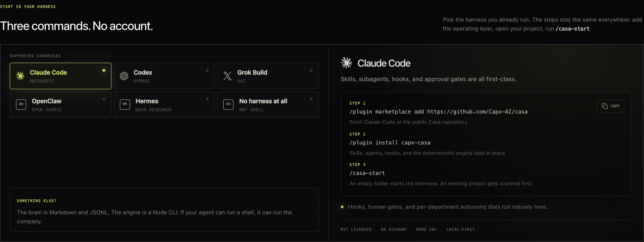Image resolution: width=644 pixels, height=242 pixels.
Task: Click the 'START IN YOUR HARNESS' eyebrow text
Action: pos(28,7)
